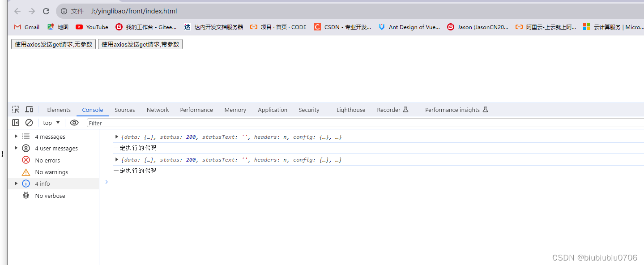
Task: Reload the page
Action: (x=46, y=11)
